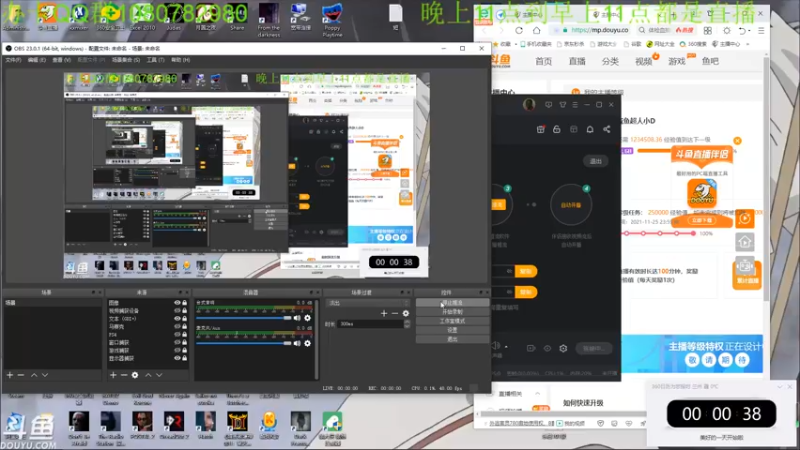Adjust the desktop audio volume slider
Image resolution: width=800 pixels, height=450 pixels.
244,318
